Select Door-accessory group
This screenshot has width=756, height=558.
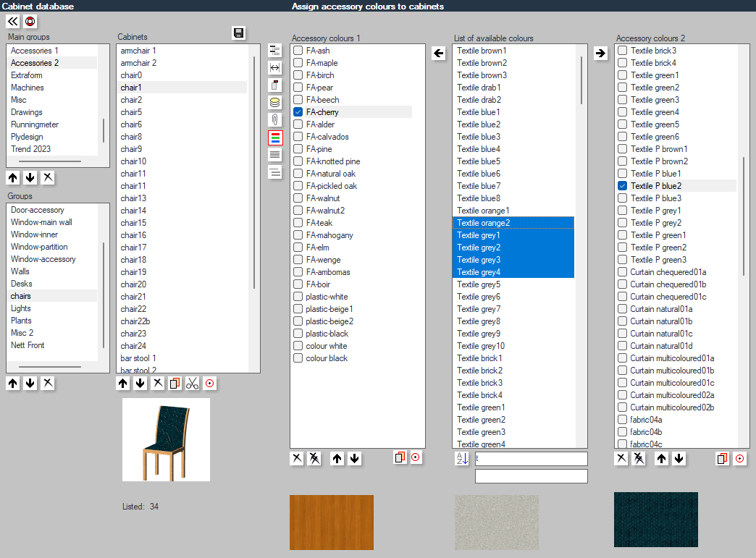click(51, 210)
